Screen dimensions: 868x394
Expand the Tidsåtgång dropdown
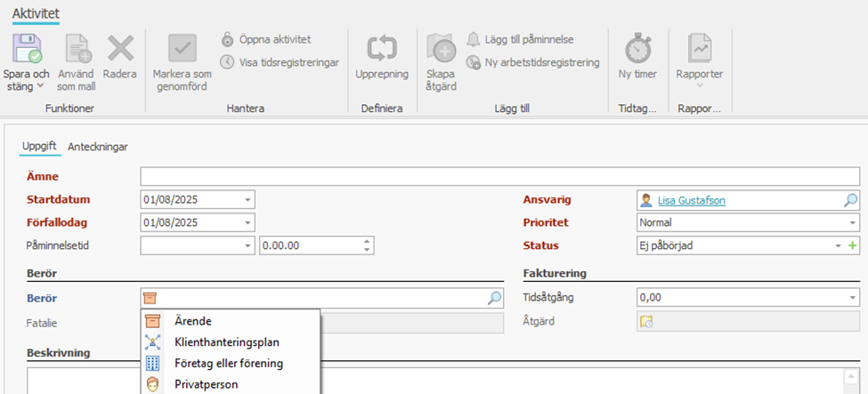(x=852, y=299)
